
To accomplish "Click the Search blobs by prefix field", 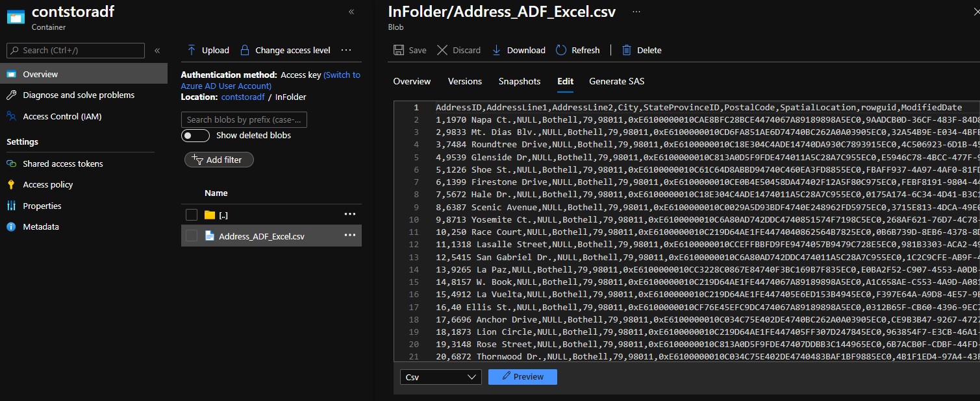I will coord(244,119).
